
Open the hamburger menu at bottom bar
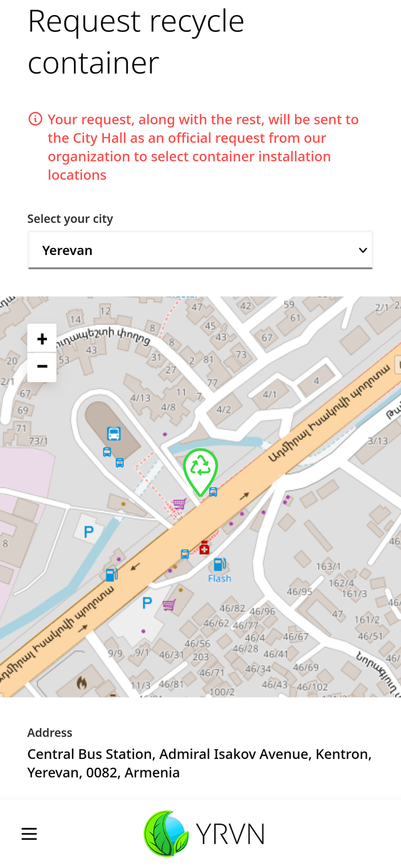click(x=29, y=834)
